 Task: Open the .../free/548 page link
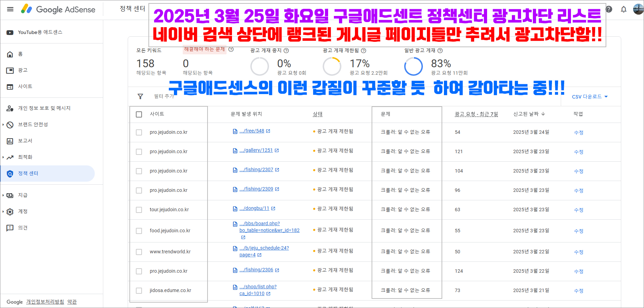coord(252,131)
